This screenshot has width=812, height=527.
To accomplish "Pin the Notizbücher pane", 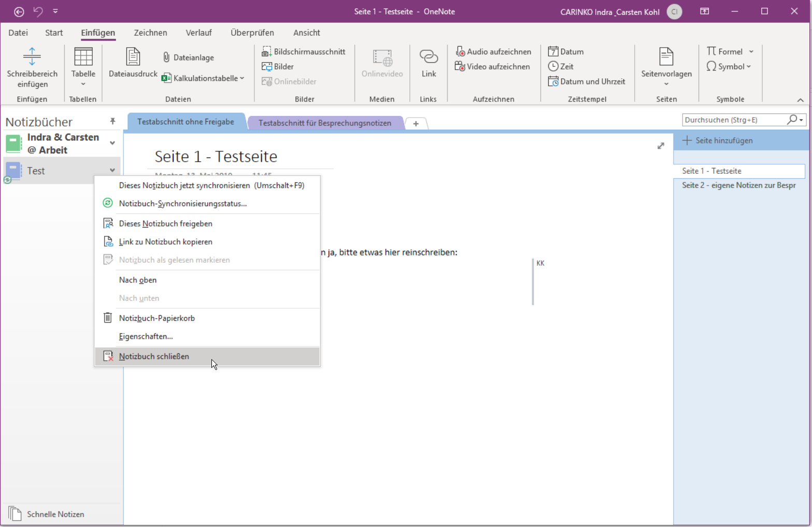I will point(112,121).
